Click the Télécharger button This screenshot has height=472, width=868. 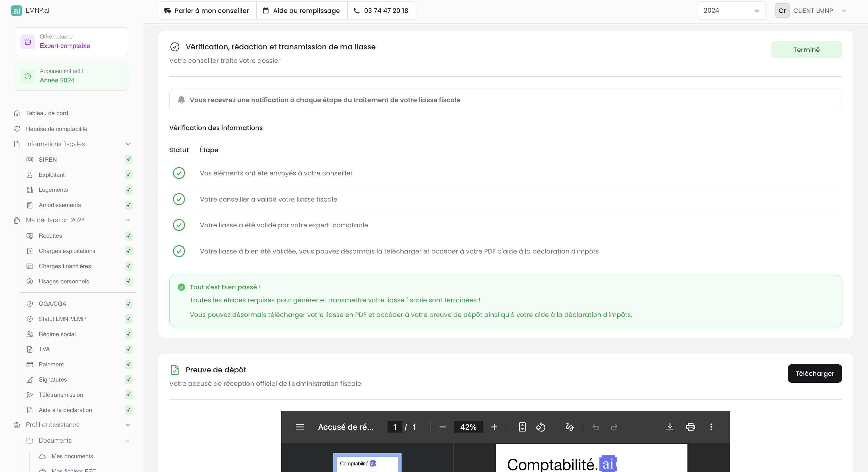(814, 374)
